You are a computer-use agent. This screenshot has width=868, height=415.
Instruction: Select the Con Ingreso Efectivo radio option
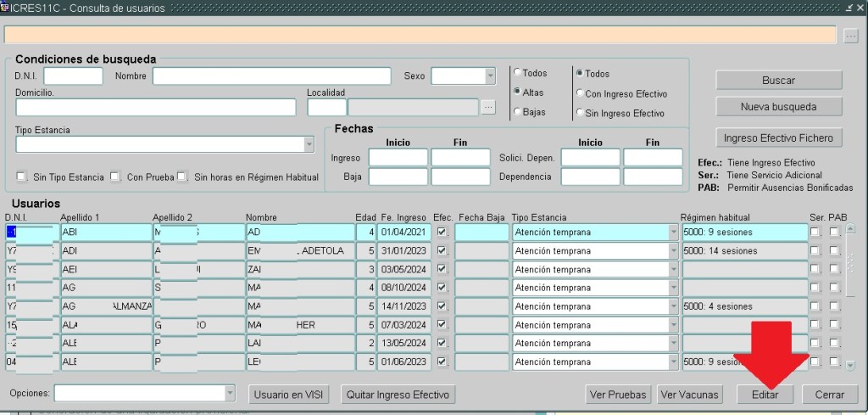point(579,93)
